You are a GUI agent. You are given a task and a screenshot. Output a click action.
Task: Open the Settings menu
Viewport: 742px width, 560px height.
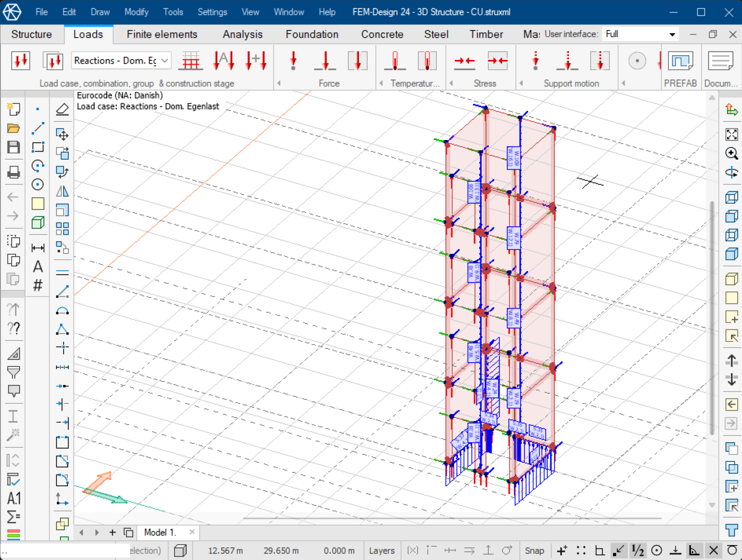(x=212, y=12)
